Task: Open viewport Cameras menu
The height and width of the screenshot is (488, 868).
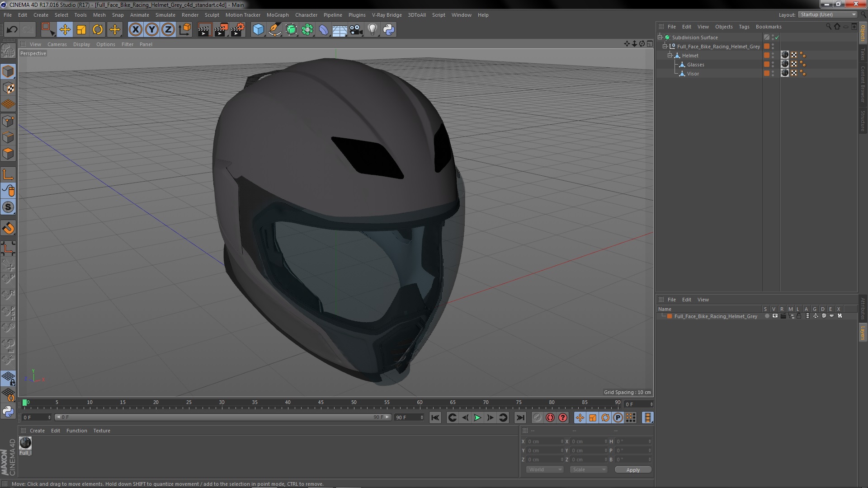Action: point(57,44)
